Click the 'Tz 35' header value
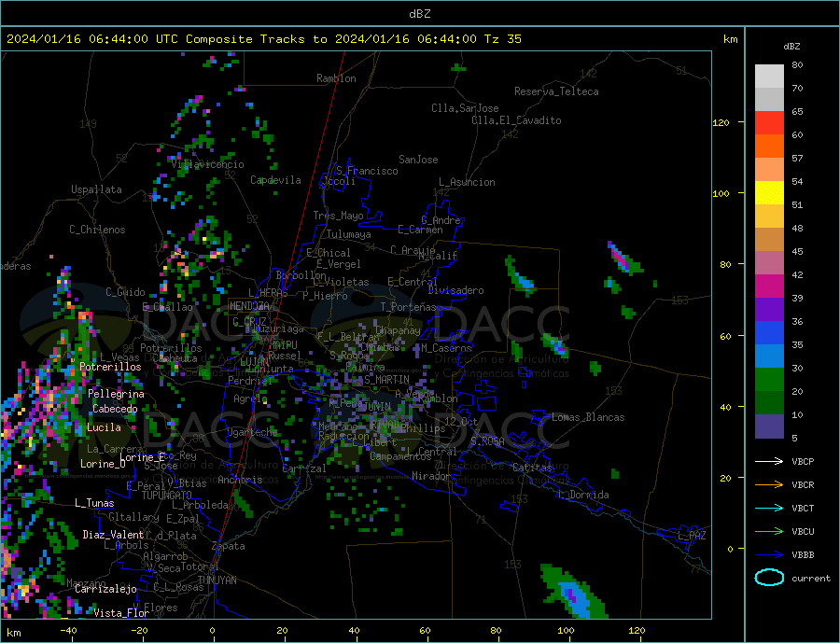Screen dimensions: 840x643 pyautogui.click(x=502, y=39)
